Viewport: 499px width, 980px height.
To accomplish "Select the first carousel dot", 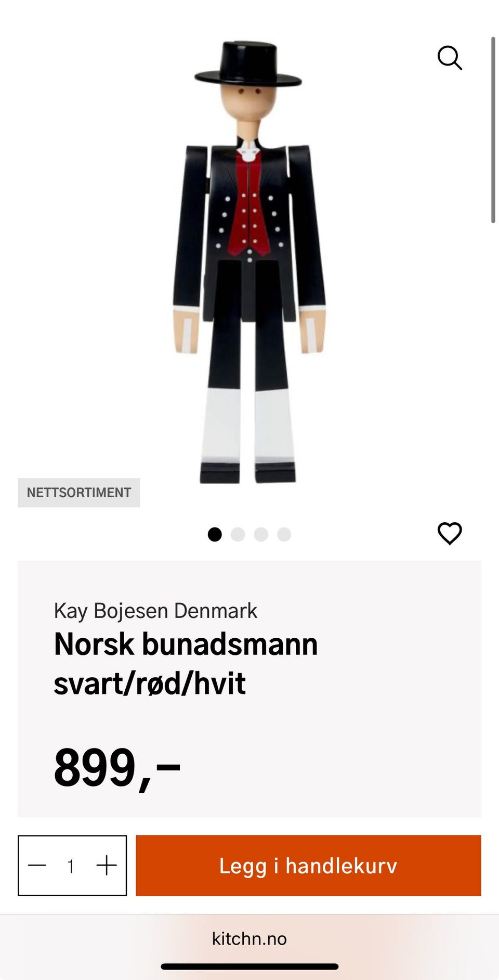I will coord(215,534).
